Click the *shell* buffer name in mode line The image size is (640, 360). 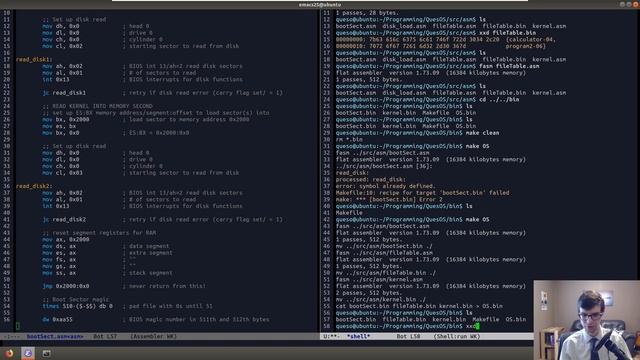(358, 336)
